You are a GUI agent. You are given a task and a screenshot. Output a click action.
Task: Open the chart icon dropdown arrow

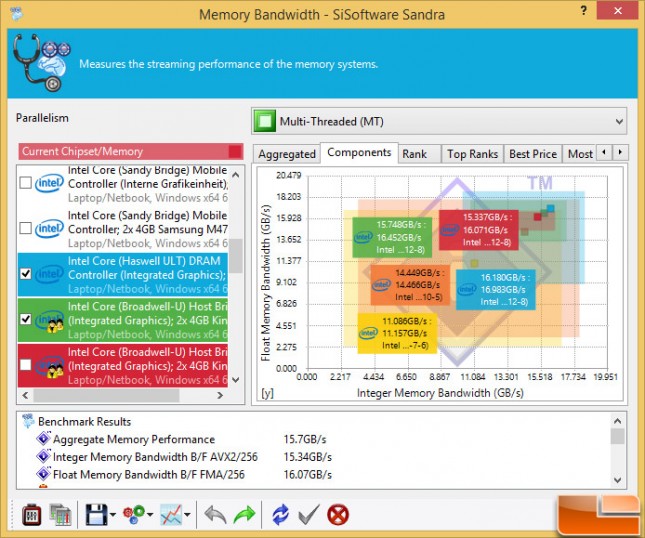pyautogui.click(x=187, y=515)
